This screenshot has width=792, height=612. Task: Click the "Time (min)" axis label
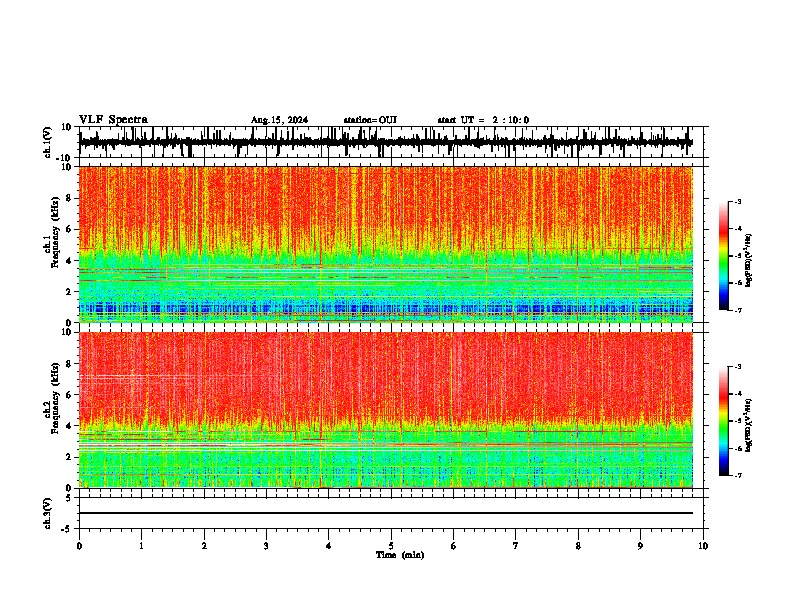click(400, 555)
